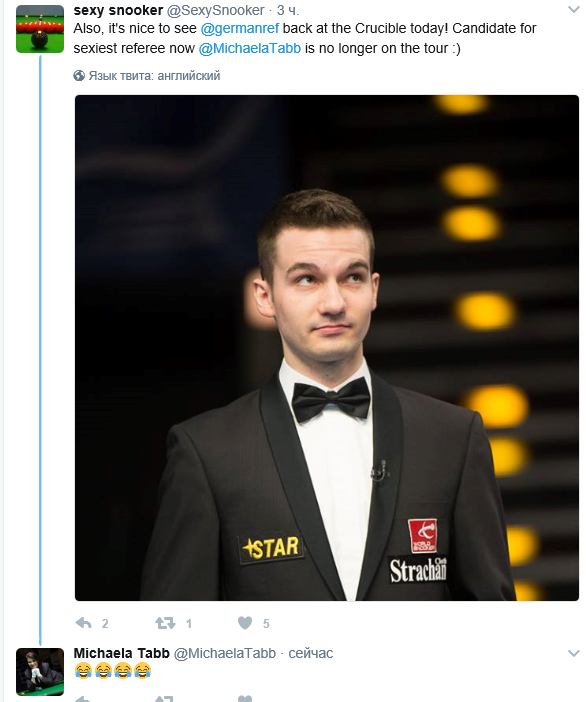Open the referee photo in the tweet

pos(327,348)
